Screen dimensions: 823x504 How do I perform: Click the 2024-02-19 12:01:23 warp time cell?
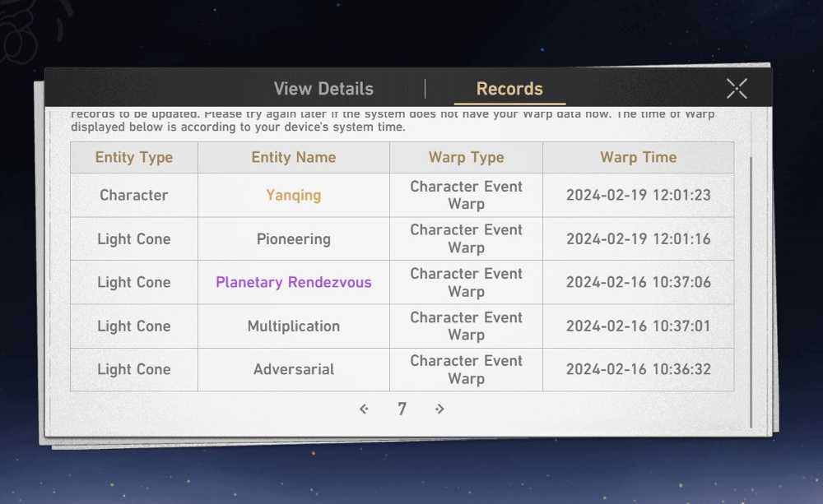pyautogui.click(x=639, y=195)
